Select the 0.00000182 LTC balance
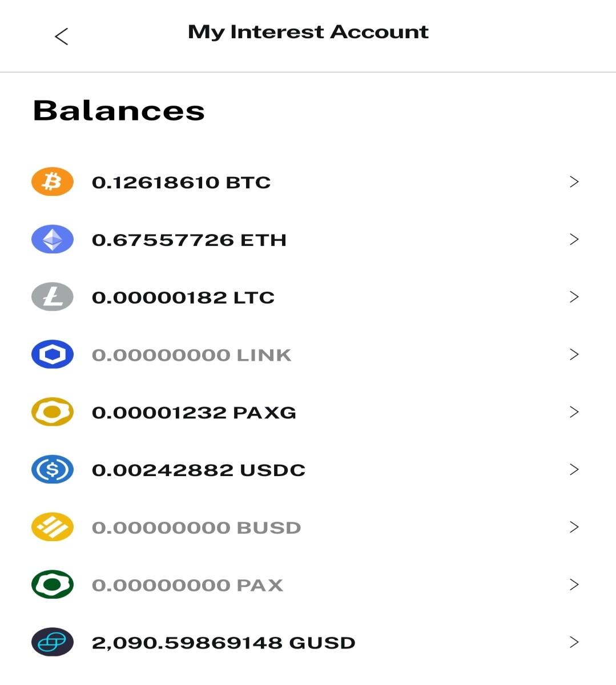This screenshot has width=616, height=685. 183,298
